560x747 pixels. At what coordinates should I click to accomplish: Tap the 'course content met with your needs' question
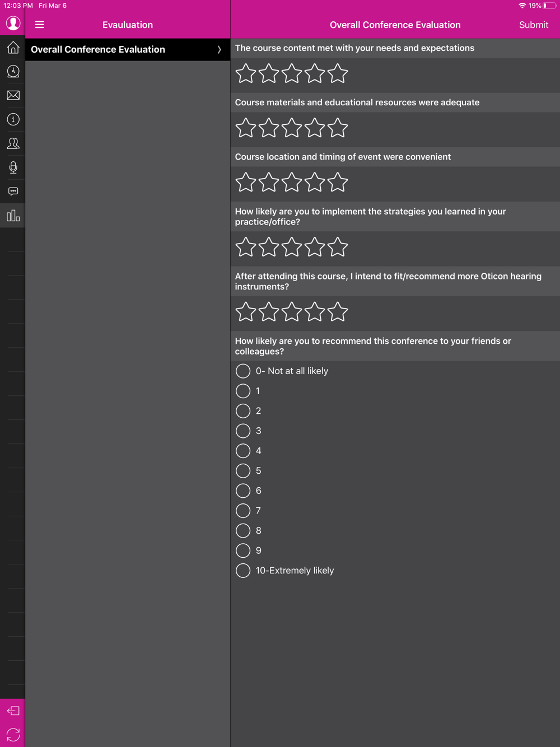[x=354, y=48]
